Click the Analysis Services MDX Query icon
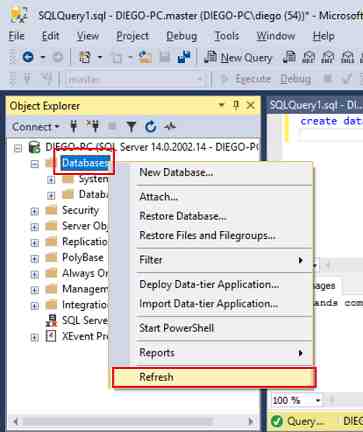 (x=308, y=57)
